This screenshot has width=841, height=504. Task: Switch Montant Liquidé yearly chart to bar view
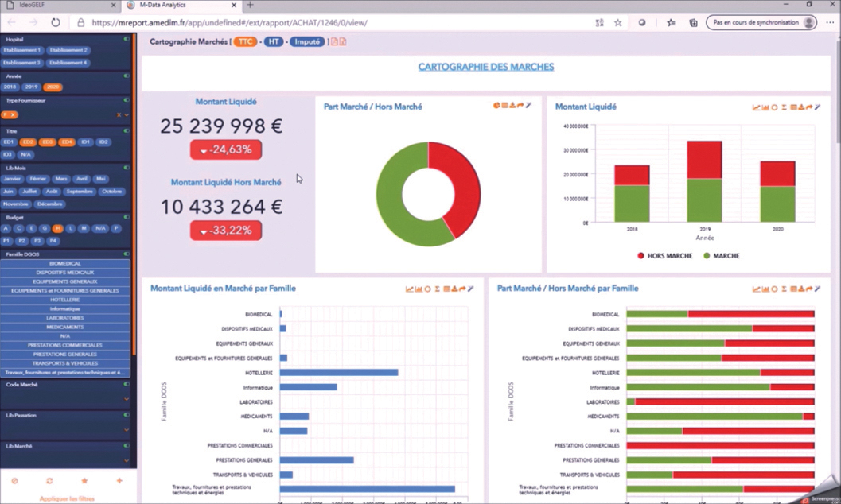point(765,107)
